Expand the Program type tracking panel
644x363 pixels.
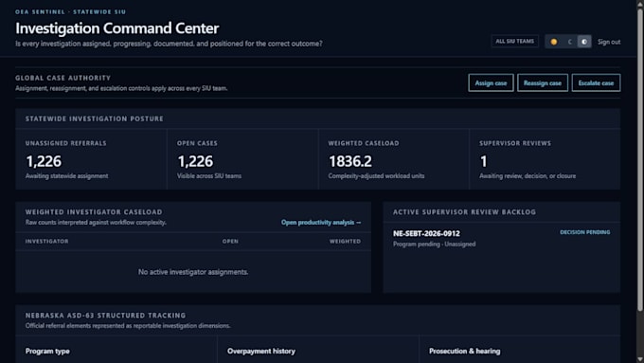[x=116, y=350]
